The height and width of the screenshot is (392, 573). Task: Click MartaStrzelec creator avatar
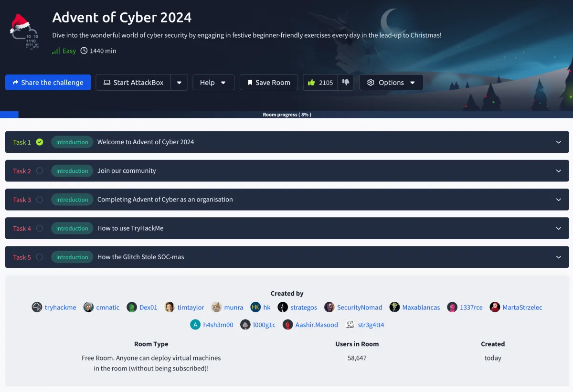495,307
